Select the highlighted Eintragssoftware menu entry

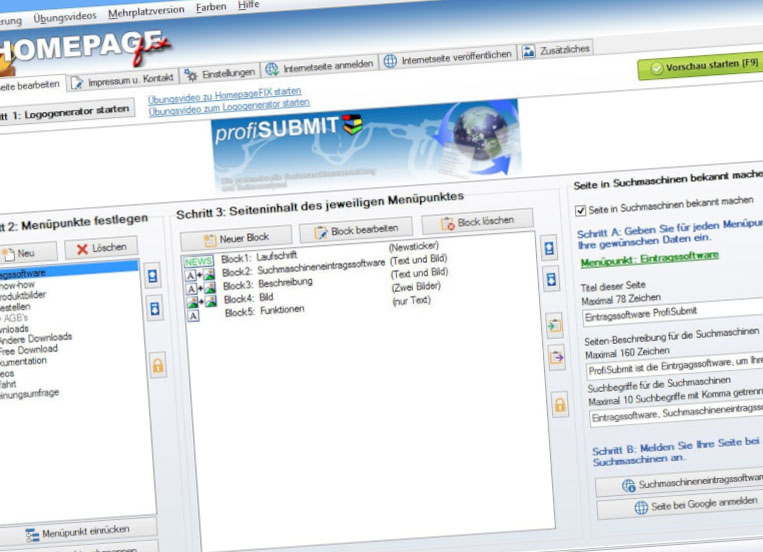[68, 269]
